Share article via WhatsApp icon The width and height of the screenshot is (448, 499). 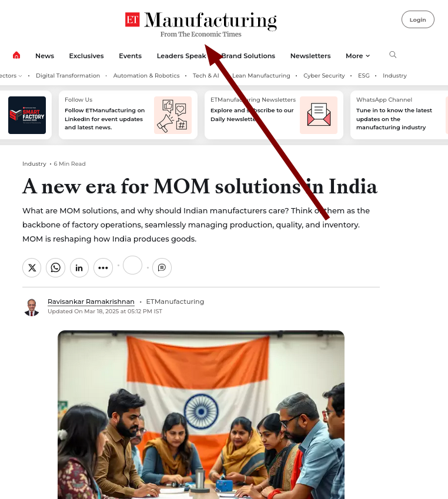click(x=55, y=267)
